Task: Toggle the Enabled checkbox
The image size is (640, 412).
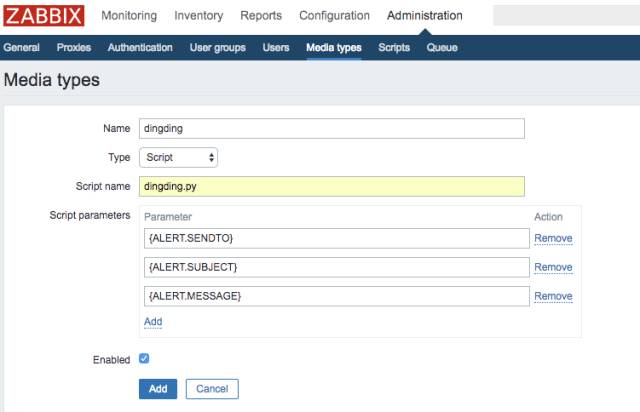Action: [x=144, y=358]
